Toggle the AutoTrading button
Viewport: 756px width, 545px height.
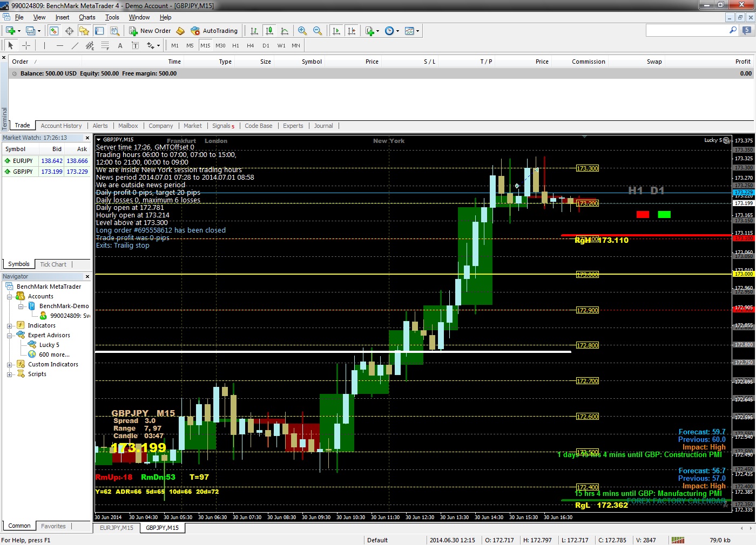coord(214,31)
